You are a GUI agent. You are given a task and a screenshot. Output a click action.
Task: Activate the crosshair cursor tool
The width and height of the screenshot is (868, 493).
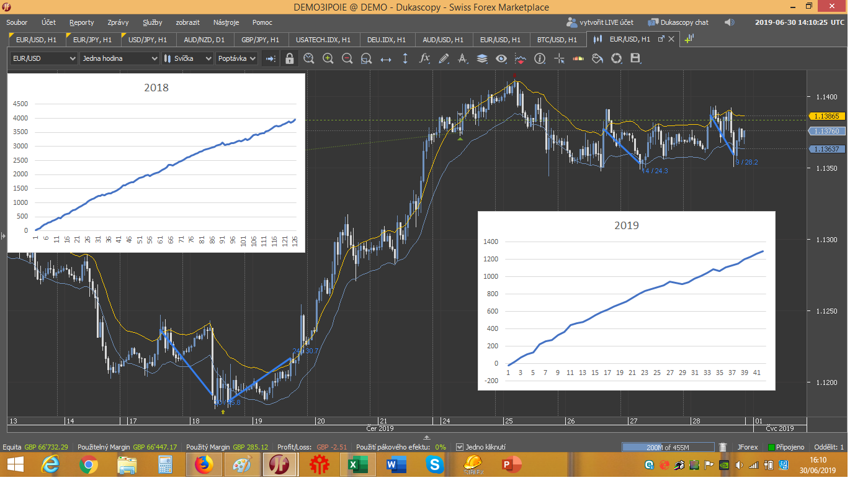click(559, 58)
